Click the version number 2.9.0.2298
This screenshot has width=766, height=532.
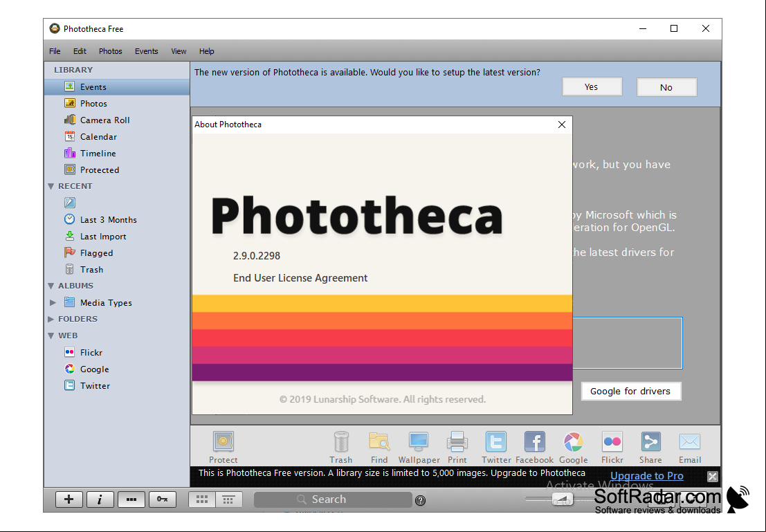pyautogui.click(x=257, y=255)
